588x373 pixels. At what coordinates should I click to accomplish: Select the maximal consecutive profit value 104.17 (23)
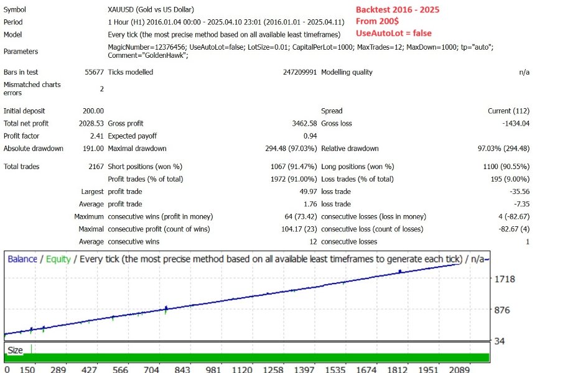click(x=299, y=229)
